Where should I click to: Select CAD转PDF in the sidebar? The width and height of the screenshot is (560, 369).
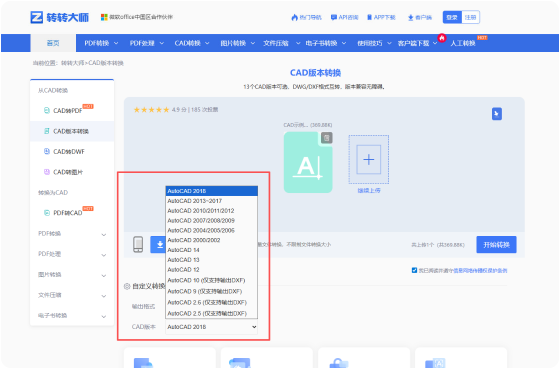click(72, 110)
